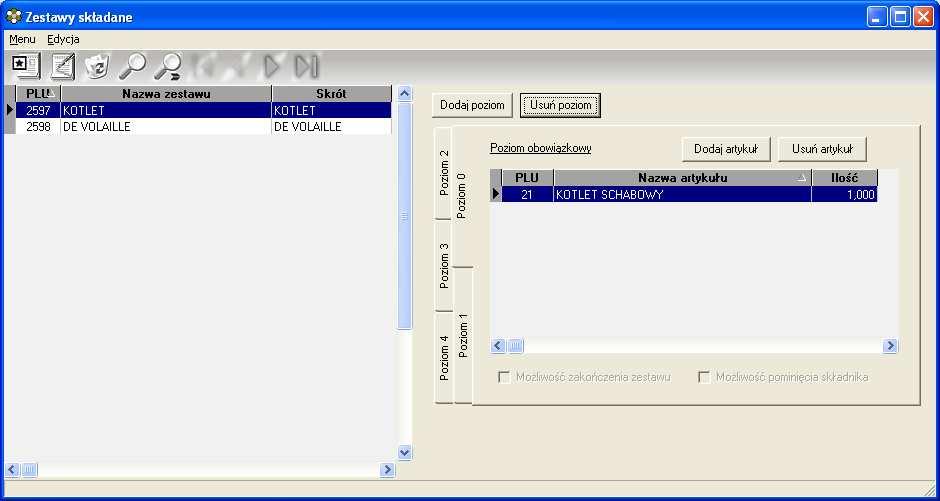Click PLU cell 2598
The width and height of the screenshot is (940, 501).
(x=38, y=126)
